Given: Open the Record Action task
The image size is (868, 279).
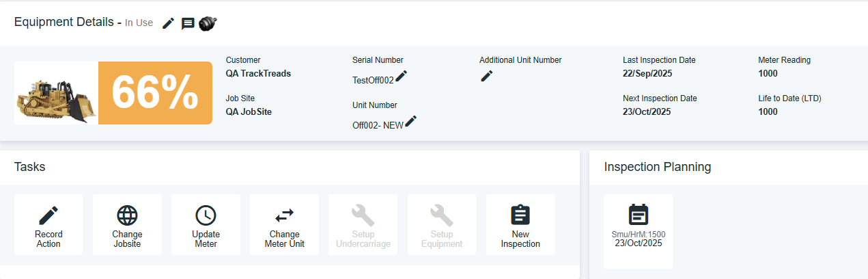Looking at the screenshot, I should [x=48, y=224].
